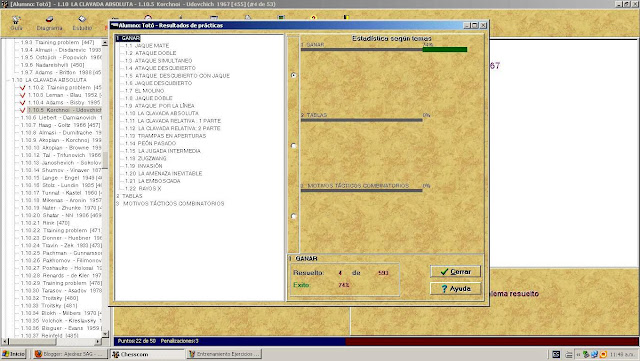Viewport: 640px width, 361px height.
Task: Click the Cerrar button
Action: 456,272
